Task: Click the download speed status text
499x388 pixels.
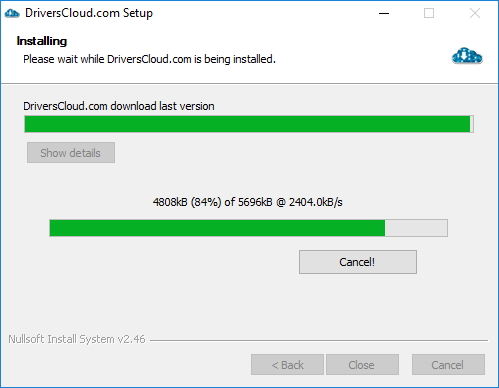Action: (248, 202)
